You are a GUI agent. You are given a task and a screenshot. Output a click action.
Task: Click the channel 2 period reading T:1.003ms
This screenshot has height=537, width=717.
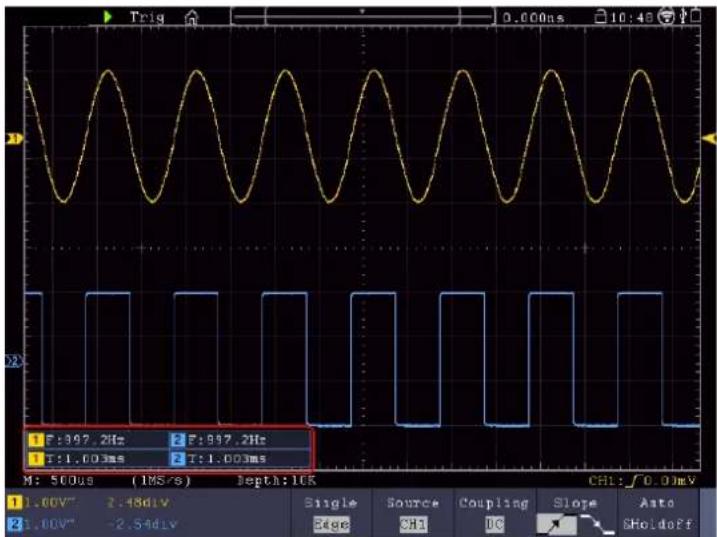(x=227, y=458)
